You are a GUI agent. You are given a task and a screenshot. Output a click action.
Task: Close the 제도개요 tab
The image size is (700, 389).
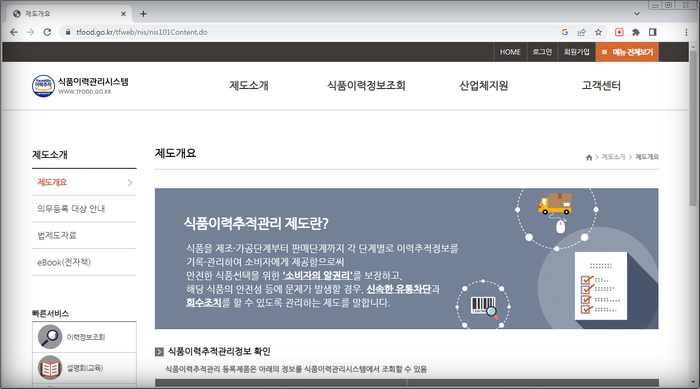124,14
